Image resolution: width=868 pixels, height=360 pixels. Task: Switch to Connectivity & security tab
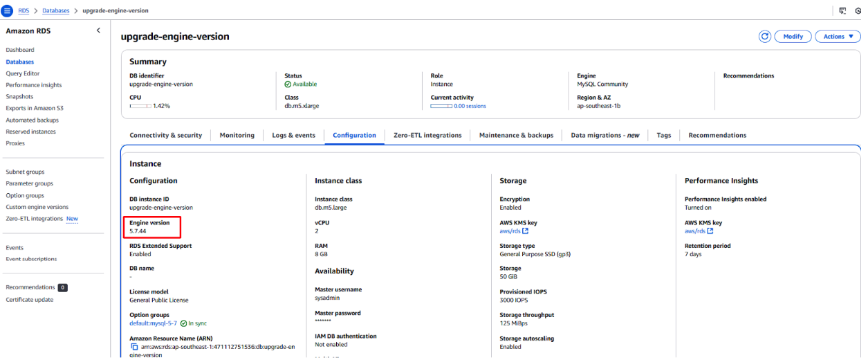[166, 135]
